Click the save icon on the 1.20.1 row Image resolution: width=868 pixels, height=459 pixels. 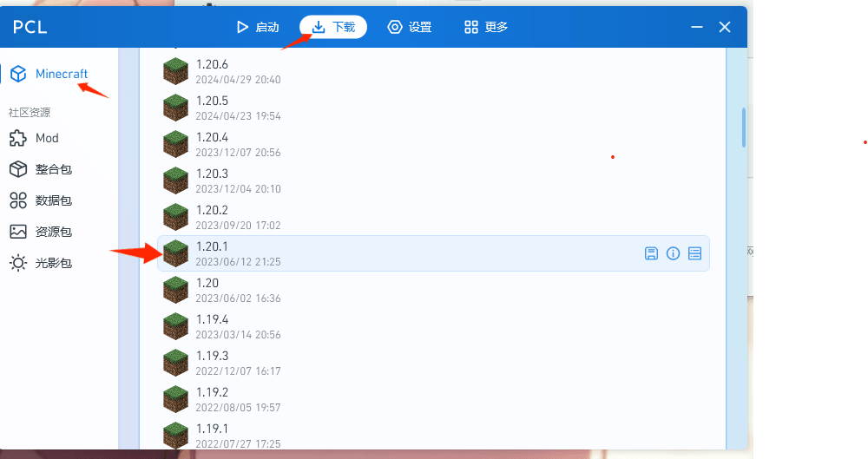pos(651,253)
